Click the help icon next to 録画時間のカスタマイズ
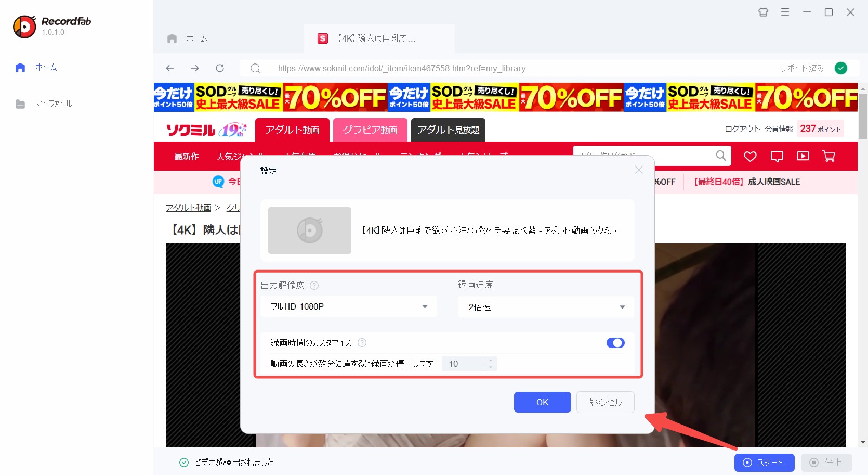This screenshot has height=475, width=868. point(362,343)
